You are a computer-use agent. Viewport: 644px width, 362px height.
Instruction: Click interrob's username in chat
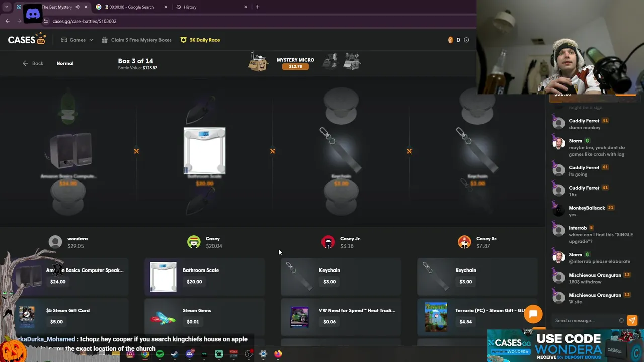pyautogui.click(x=578, y=228)
